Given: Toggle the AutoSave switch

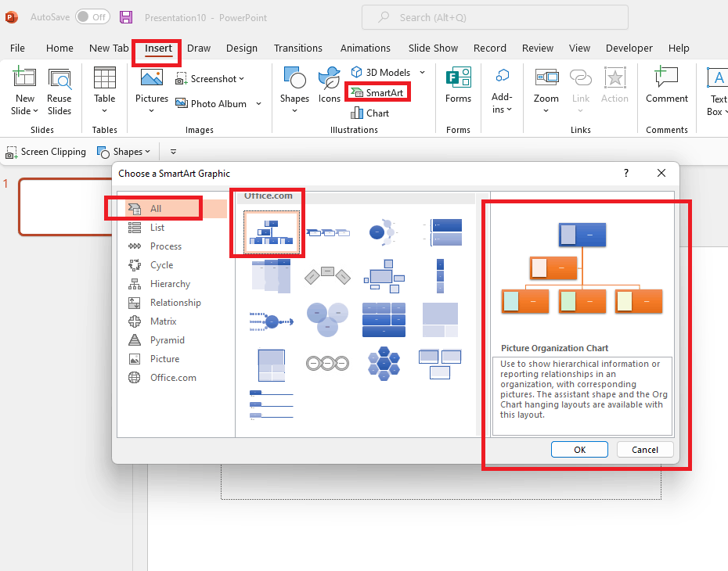Looking at the screenshot, I should [x=92, y=17].
